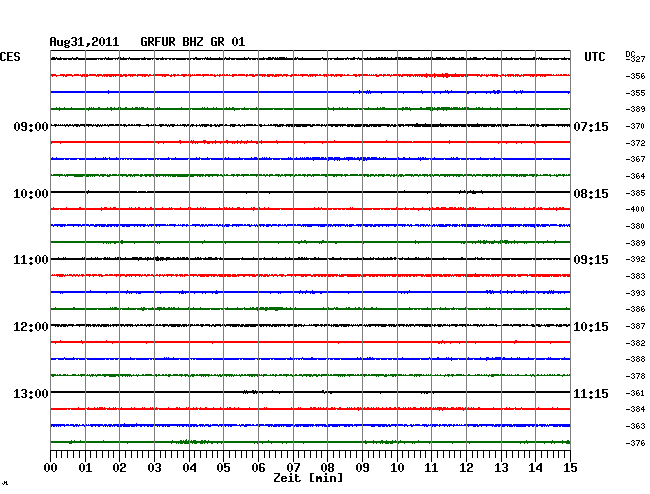Select the DC offset value '-393'

pos(635,293)
